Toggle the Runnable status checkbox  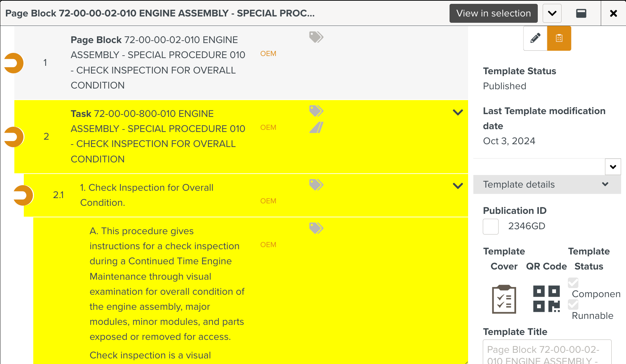(x=573, y=304)
